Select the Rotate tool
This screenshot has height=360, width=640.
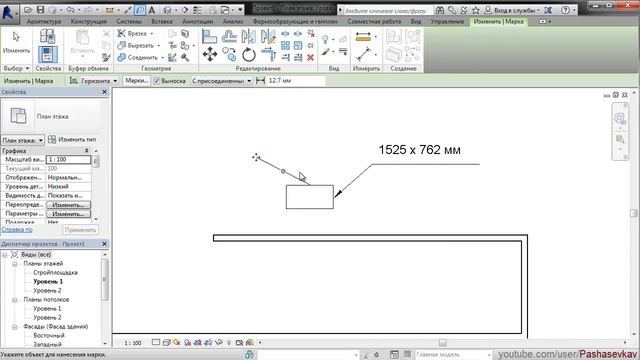pyautogui.click(x=249, y=54)
